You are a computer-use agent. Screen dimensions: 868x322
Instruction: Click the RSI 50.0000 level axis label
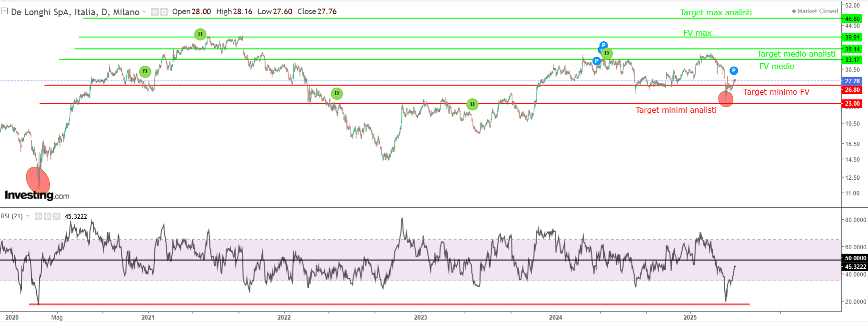click(x=855, y=258)
